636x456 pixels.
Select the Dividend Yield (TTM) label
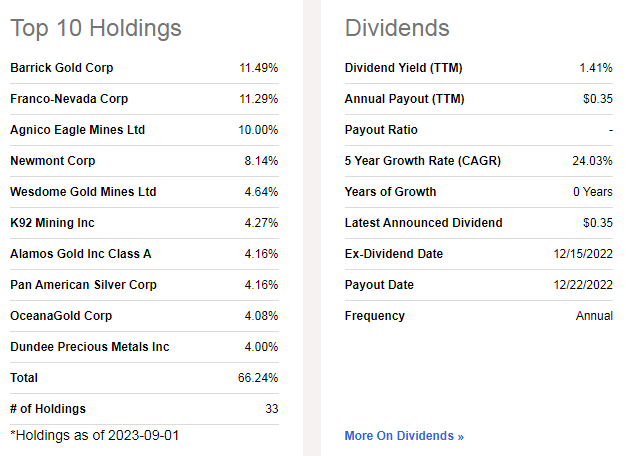click(x=404, y=68)
